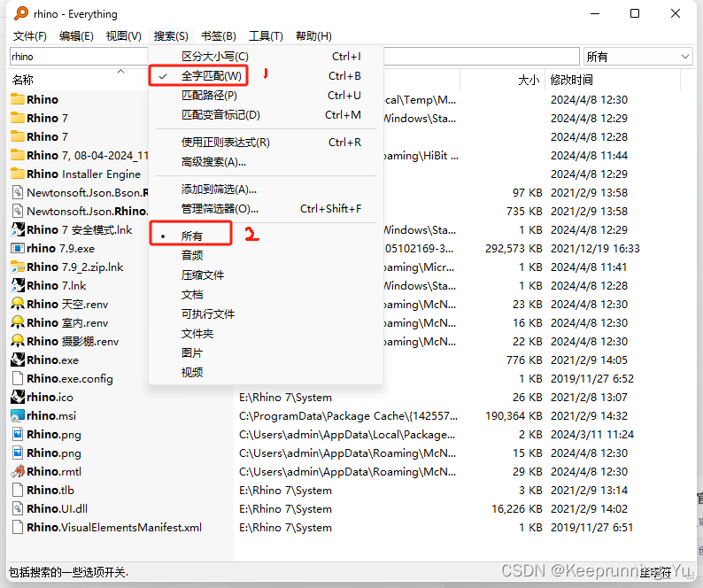Click the Rhino 7 安全模式.lnk shortcut icon

pos(18,229)
